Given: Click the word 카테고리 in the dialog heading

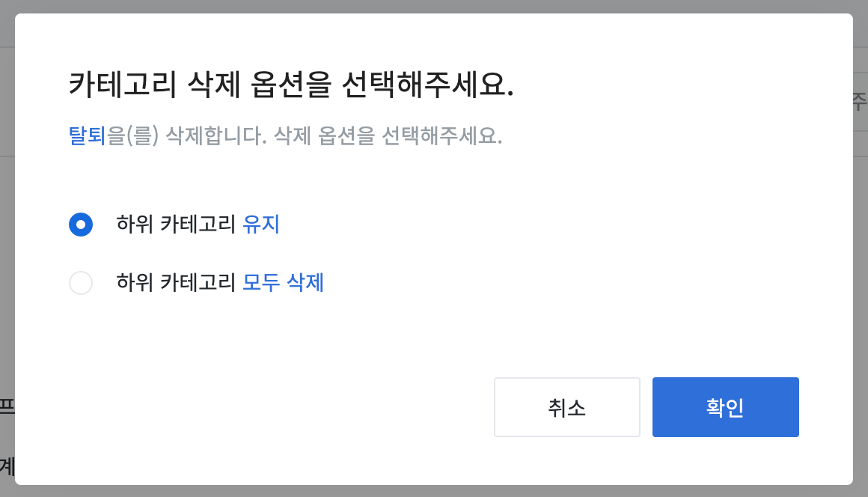Looking at the screenshot, I should click(x=122, y=85).
